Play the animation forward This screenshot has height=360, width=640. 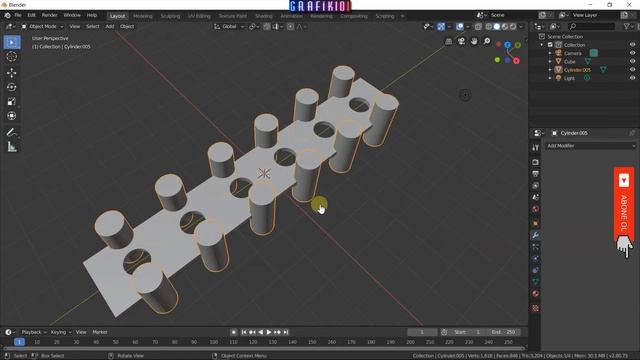[269, 332]
